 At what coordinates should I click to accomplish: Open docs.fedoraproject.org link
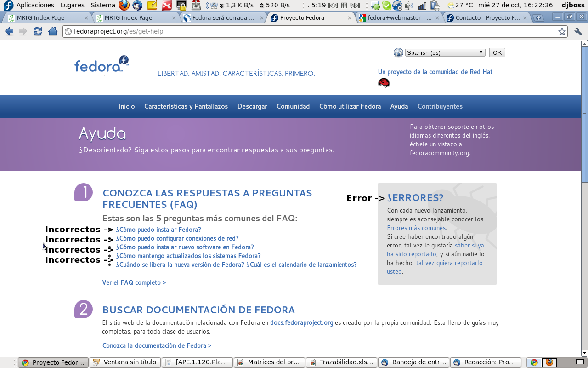click(302, 322)
